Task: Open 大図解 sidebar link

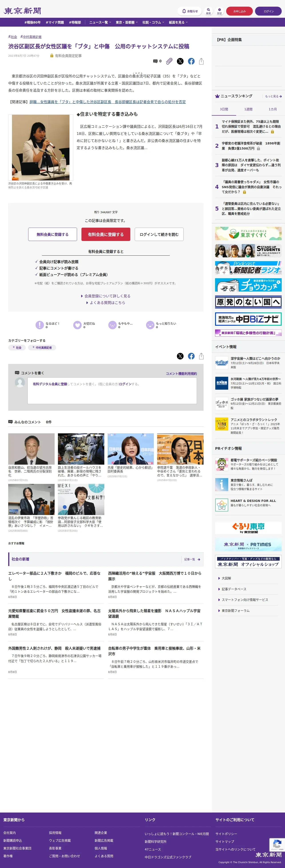Action: point(226,578)
